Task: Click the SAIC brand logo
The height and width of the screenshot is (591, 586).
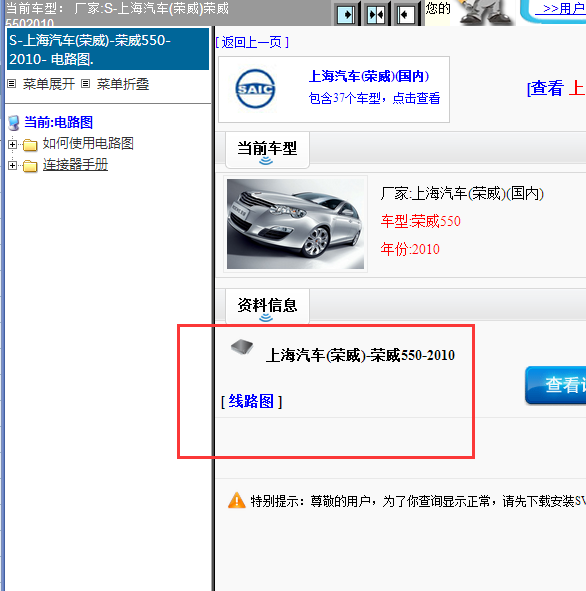Action: click(255, 89)
